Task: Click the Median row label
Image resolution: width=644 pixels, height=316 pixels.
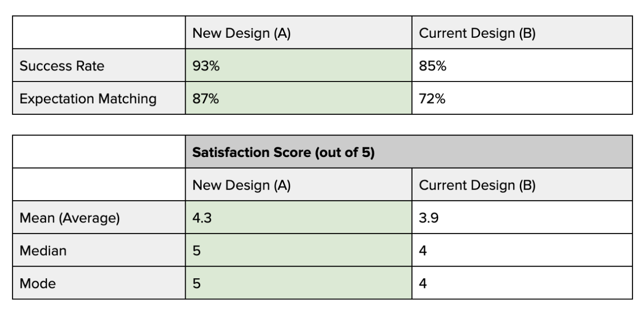Action: tap(43, 251)
